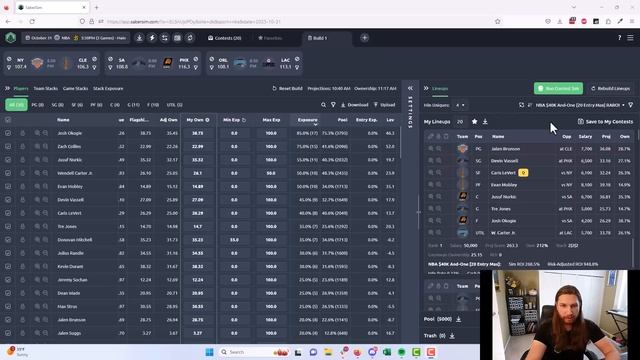Click Download above player table
Image resolution: width=640 pixels, height=360 pixels.
pos(354,105)
